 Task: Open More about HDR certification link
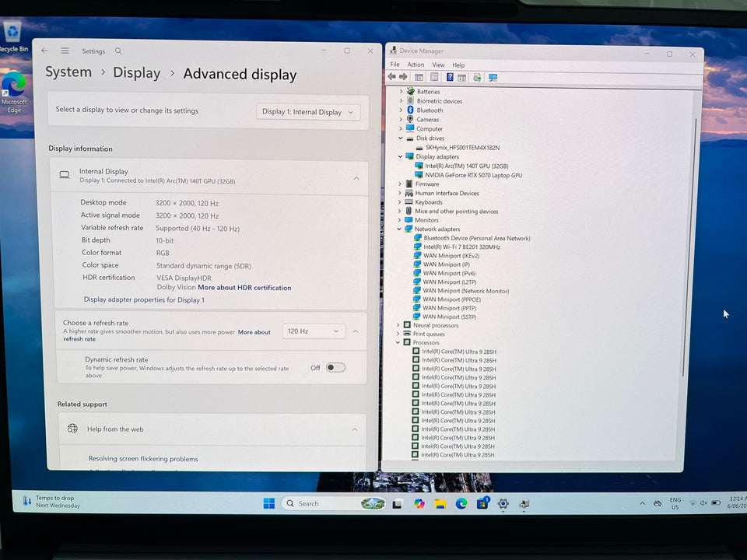[x=244, y=288]
